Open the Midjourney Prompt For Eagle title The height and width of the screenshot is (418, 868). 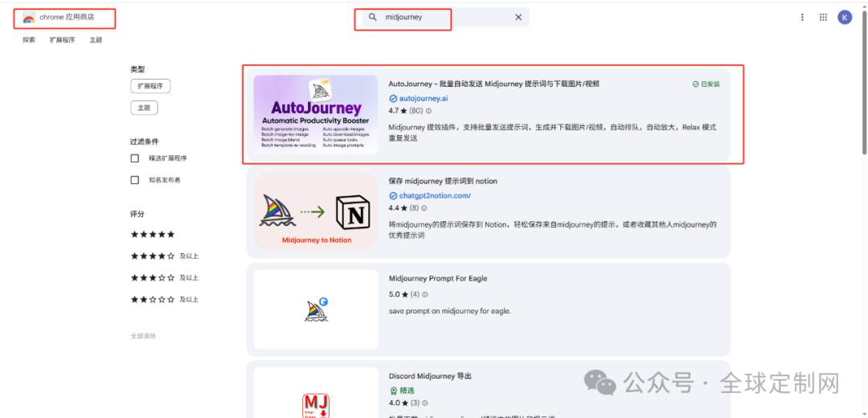pos(438,278)
